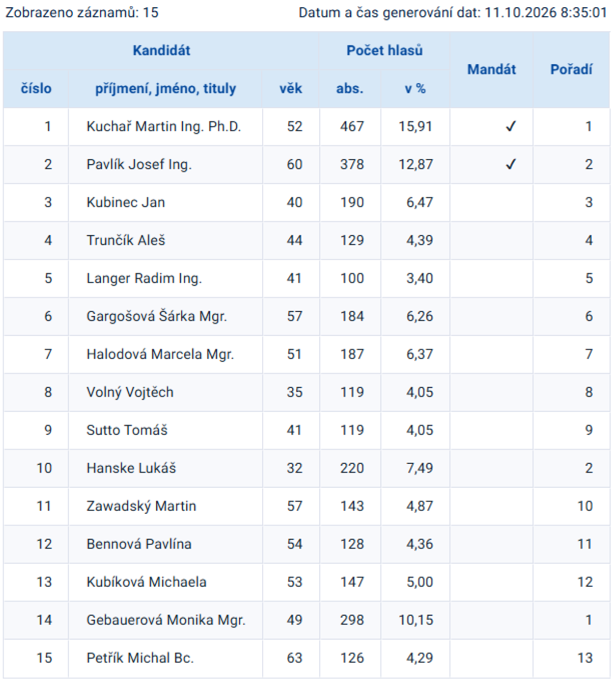
Task: Click the name Kubinec Jan
Action: [x=126, y=202]
